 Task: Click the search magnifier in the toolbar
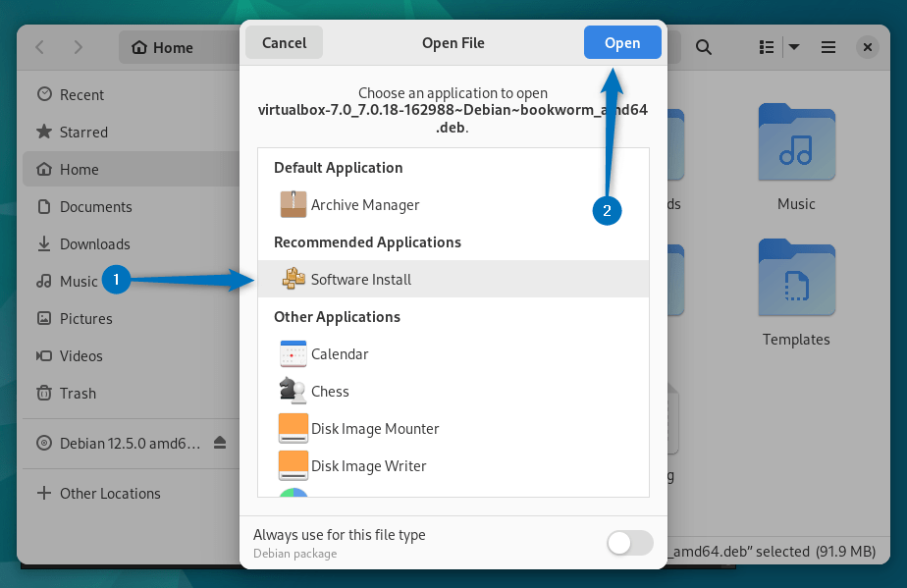[x=704, y=46]
